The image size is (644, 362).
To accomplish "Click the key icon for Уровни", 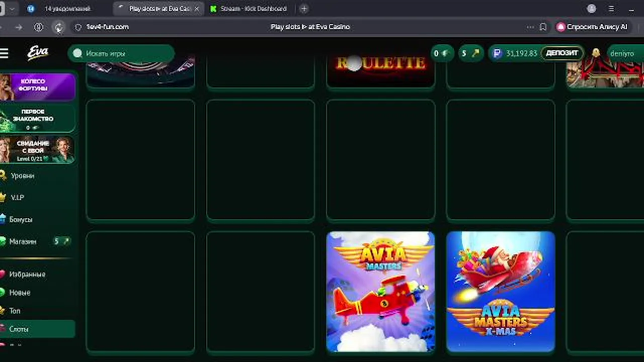I will click(3, 175).
